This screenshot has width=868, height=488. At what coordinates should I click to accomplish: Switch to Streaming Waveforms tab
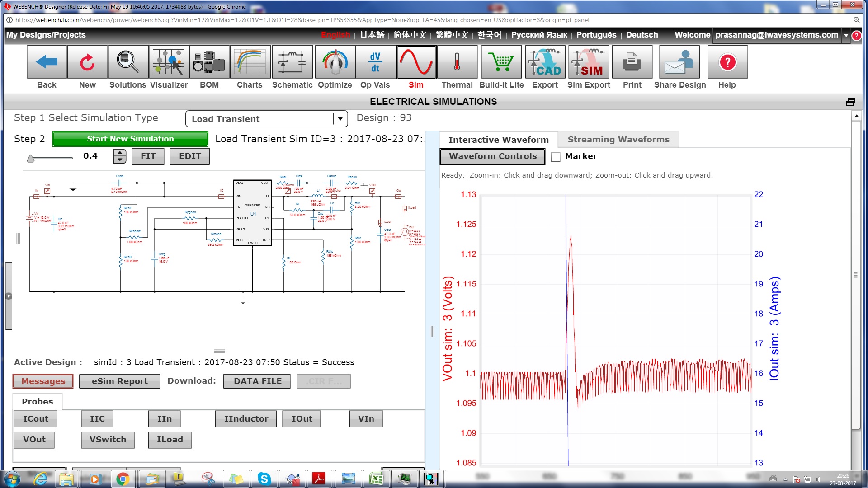tap(618, 139)
